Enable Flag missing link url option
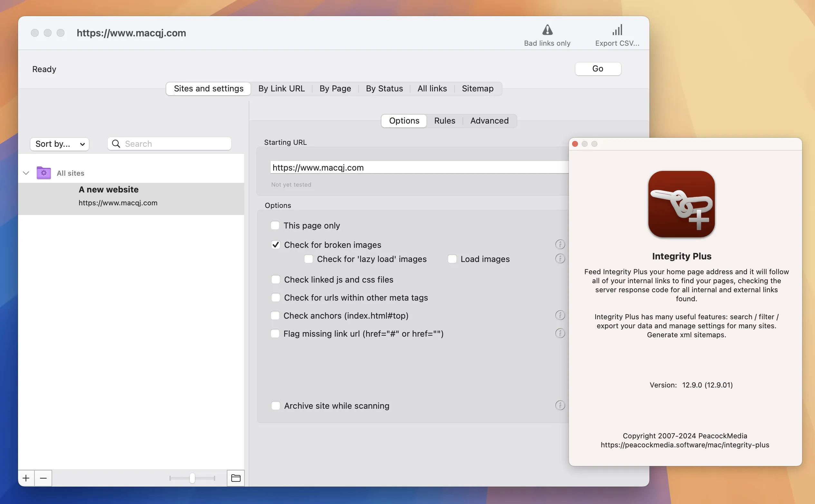Screen dimensions: 815x504 point(275,333)
